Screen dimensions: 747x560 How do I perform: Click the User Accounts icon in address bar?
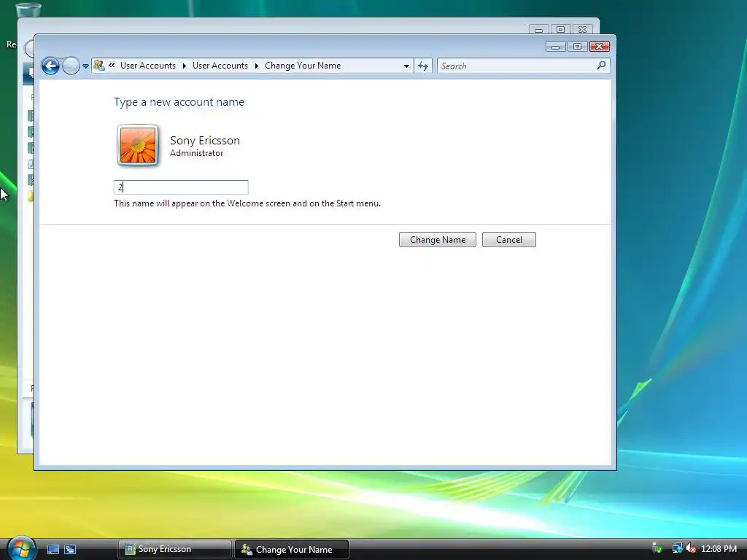(99, 65)
